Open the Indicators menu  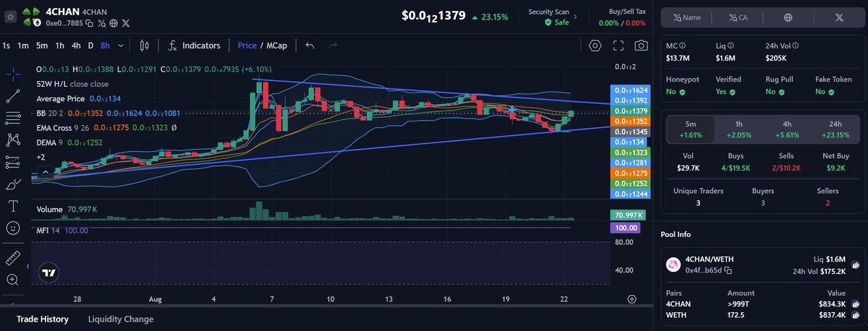pyautogui.click(x=194, y=46)
